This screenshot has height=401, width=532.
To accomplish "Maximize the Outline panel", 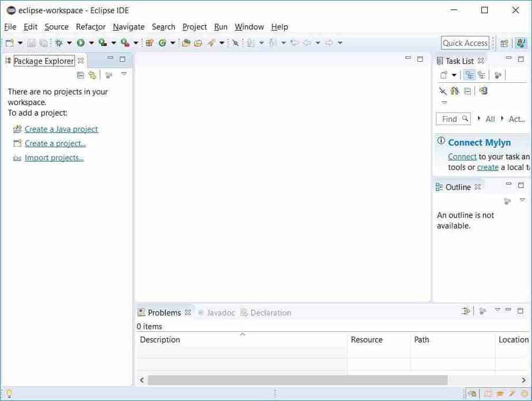I will point(521,185).
